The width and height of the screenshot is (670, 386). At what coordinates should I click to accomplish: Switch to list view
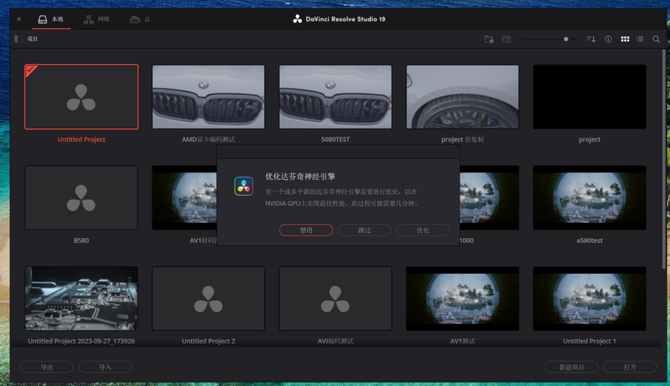(640, 39)
